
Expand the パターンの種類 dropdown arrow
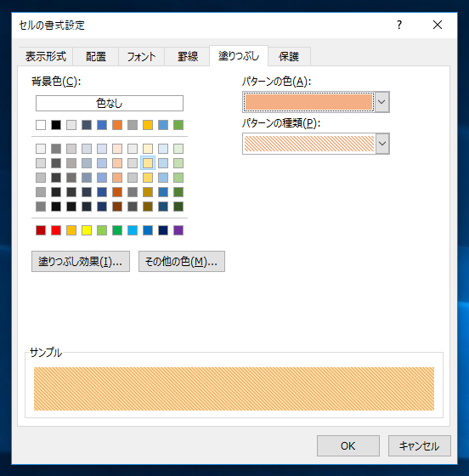pyautogui.click(x=382, y=144)
